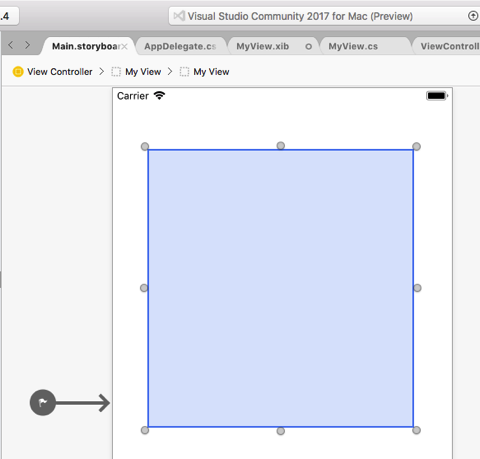This screenshot has width=480, height=459.
Task: Expand the chevron after the first My View
Action: (x=170, y=72)
